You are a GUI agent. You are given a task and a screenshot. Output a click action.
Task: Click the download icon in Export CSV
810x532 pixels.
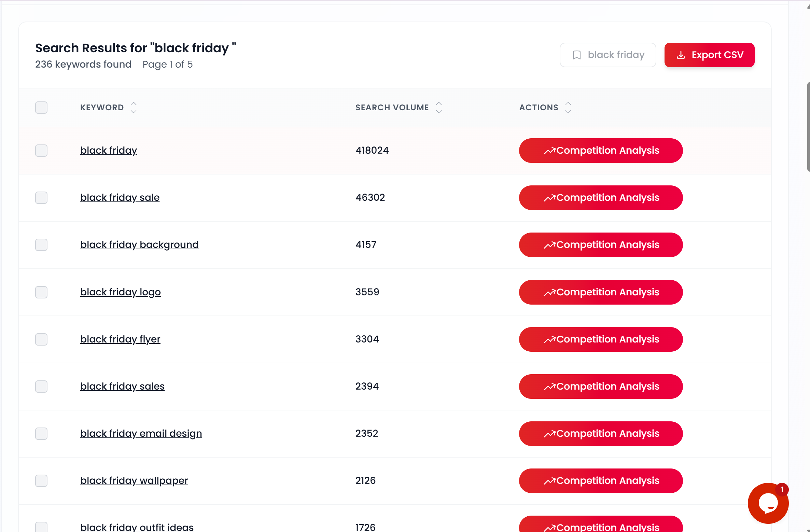681,55
